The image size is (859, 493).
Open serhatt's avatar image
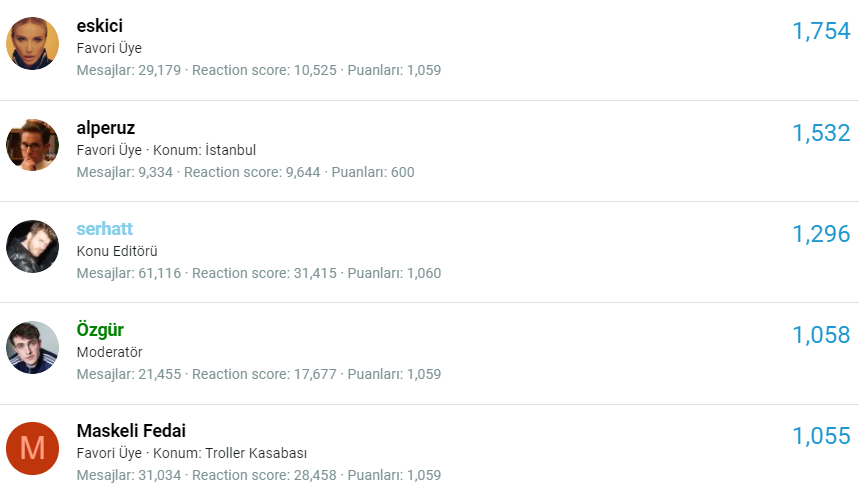click(x=33, y=247)
